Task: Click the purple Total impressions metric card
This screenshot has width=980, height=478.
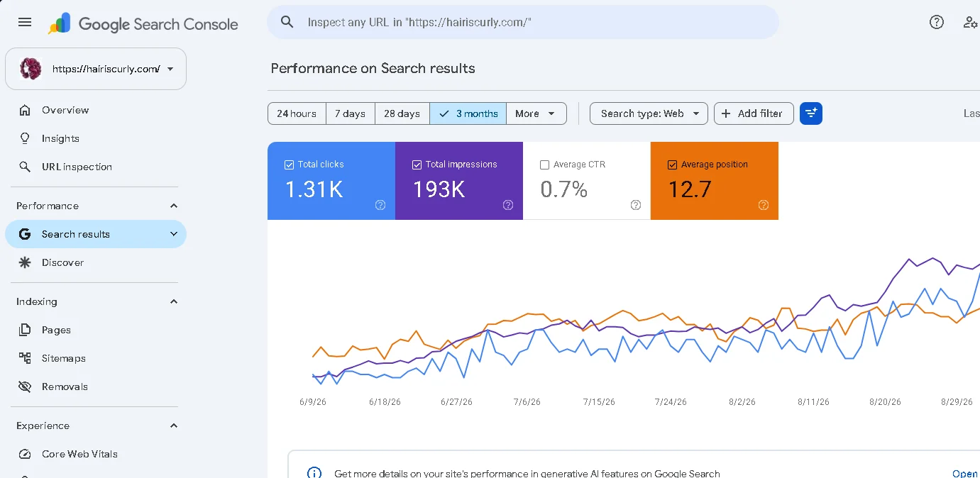Action: [459, 181]
